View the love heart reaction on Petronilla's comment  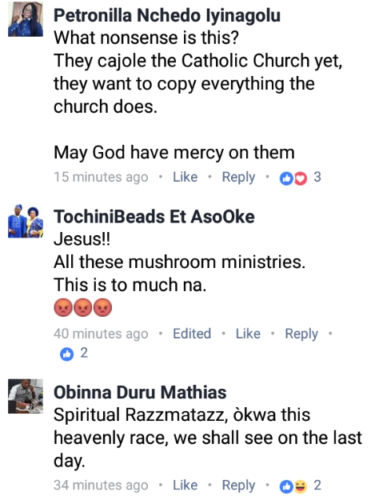pyautogui.click(x=300, y=179)
